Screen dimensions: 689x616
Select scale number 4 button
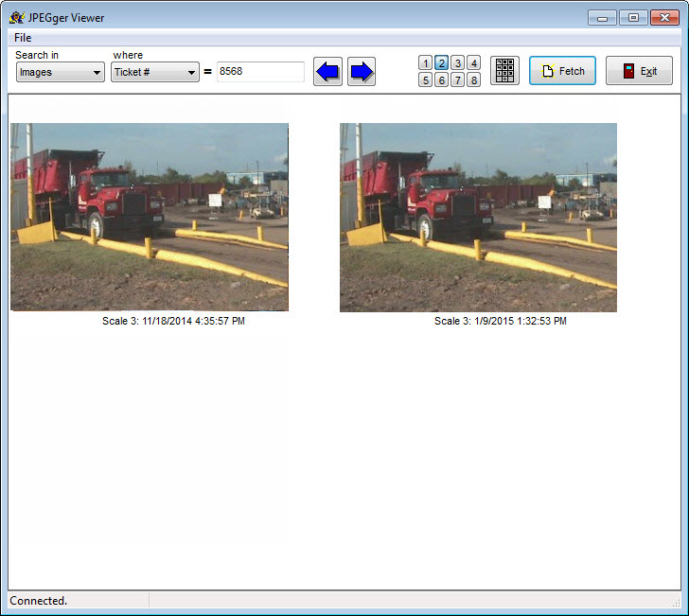click(x=473, y=63)
